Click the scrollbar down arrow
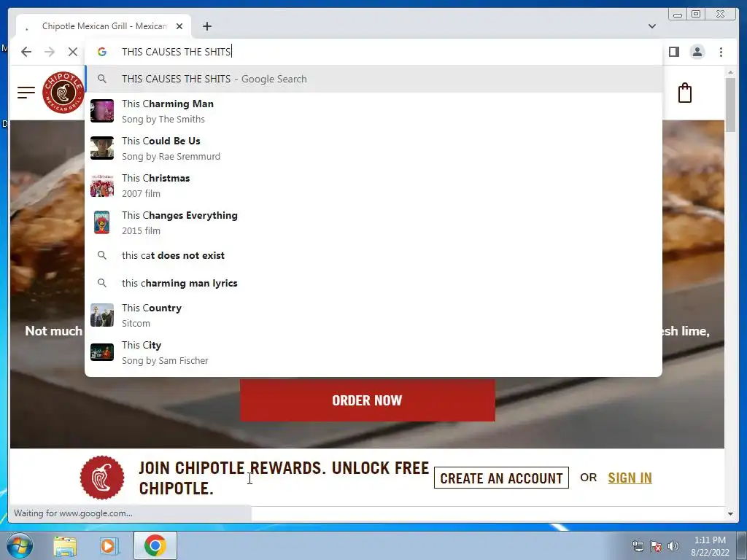This screenshot has width=747, height=560. point(730,513)
